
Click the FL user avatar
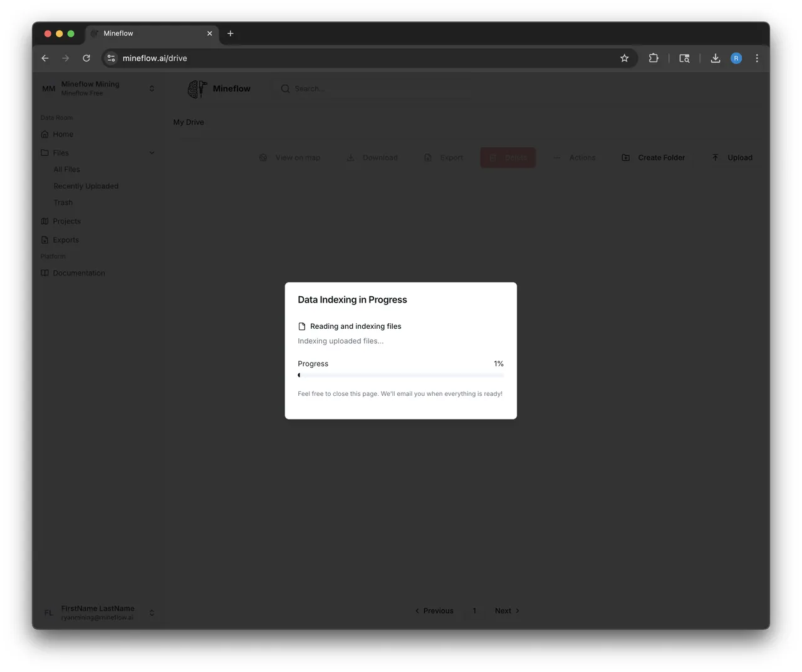click(x=49, y=613)
